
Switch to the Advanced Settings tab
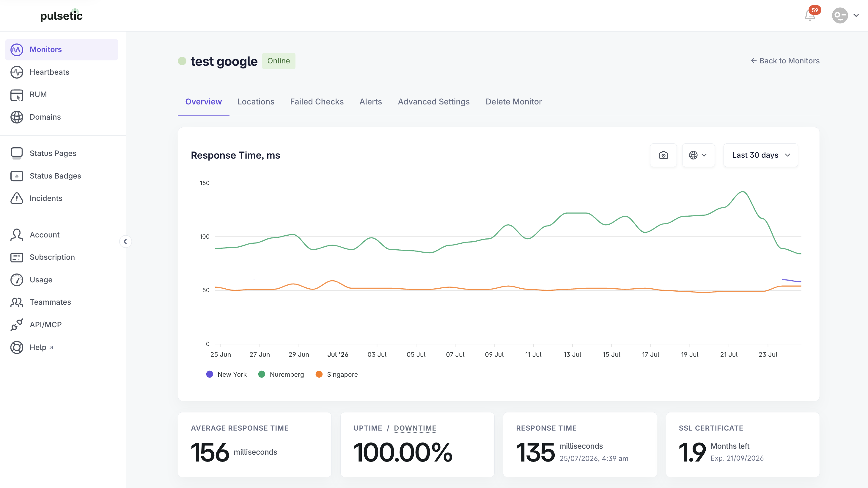click(x=434, y=102)
